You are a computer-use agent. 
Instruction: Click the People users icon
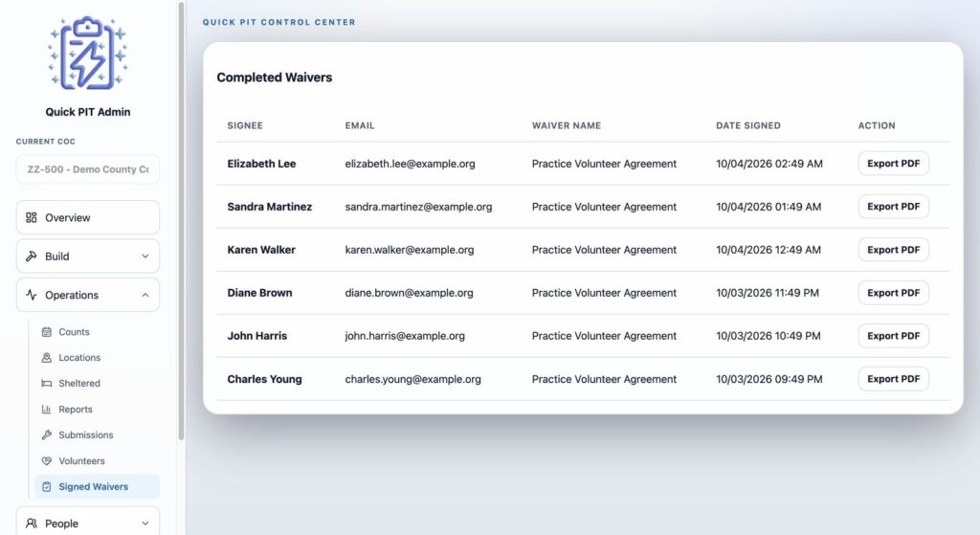[x=32, y=524]
